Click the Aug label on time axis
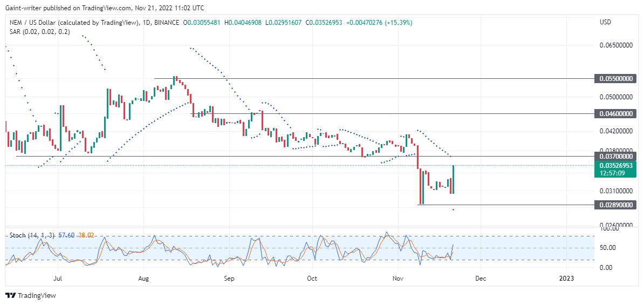 point(144,278)
